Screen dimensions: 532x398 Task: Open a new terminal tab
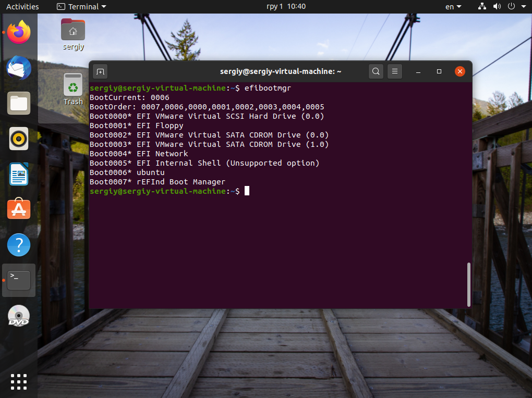[x=100, y=71]
